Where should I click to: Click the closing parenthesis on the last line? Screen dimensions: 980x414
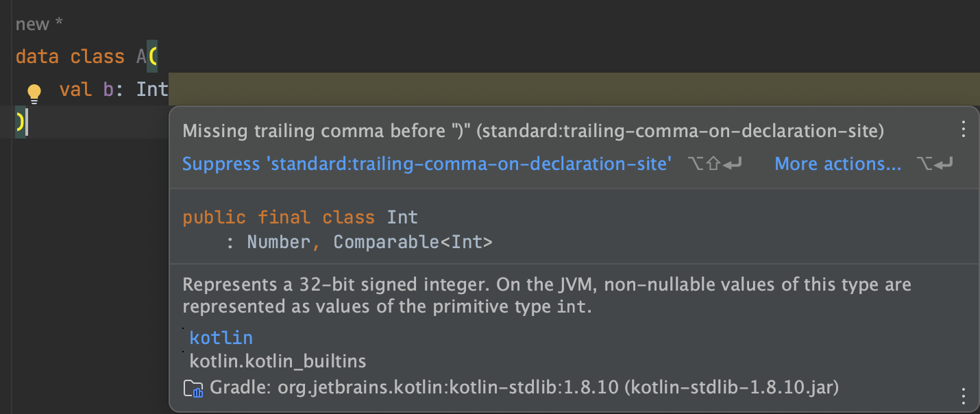[20, 122]
